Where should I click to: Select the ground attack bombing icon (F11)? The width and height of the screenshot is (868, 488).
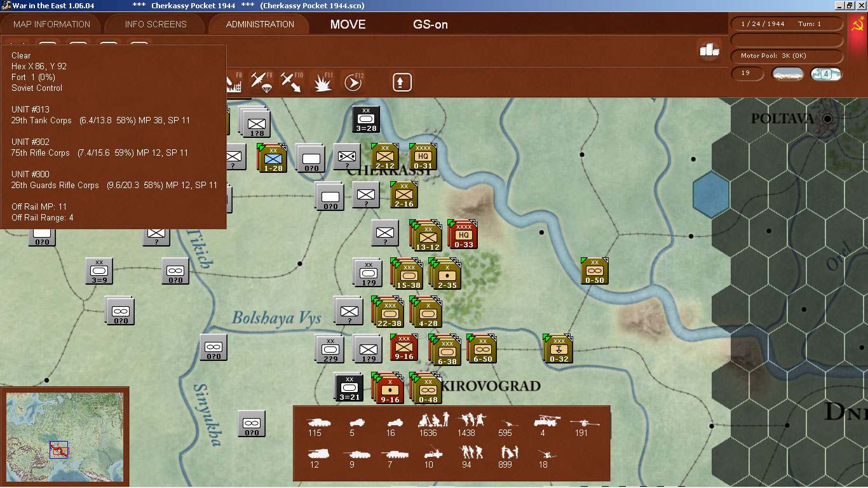coord(323,81)
